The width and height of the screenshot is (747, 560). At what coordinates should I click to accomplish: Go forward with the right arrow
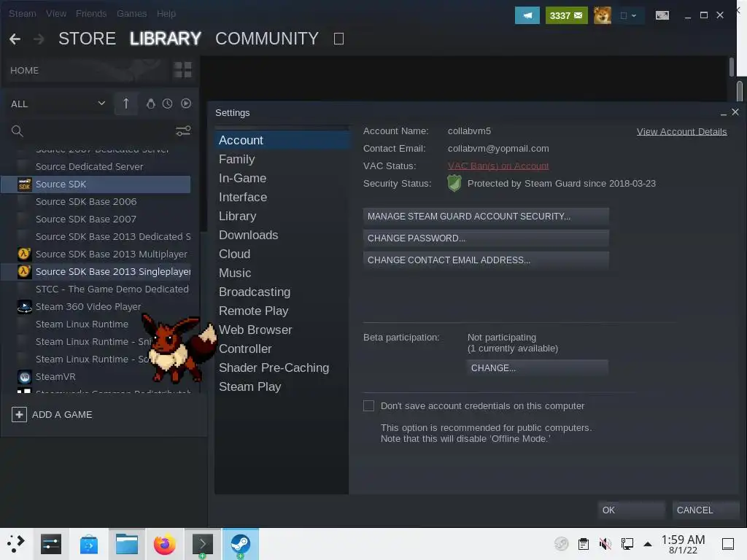pyautogui.click(x=39, y=39)
